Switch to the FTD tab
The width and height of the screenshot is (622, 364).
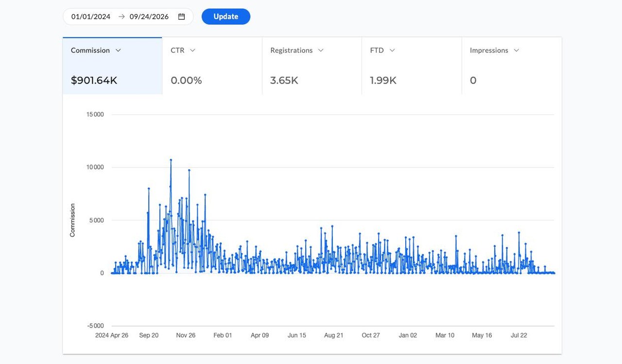coord(412,66)
